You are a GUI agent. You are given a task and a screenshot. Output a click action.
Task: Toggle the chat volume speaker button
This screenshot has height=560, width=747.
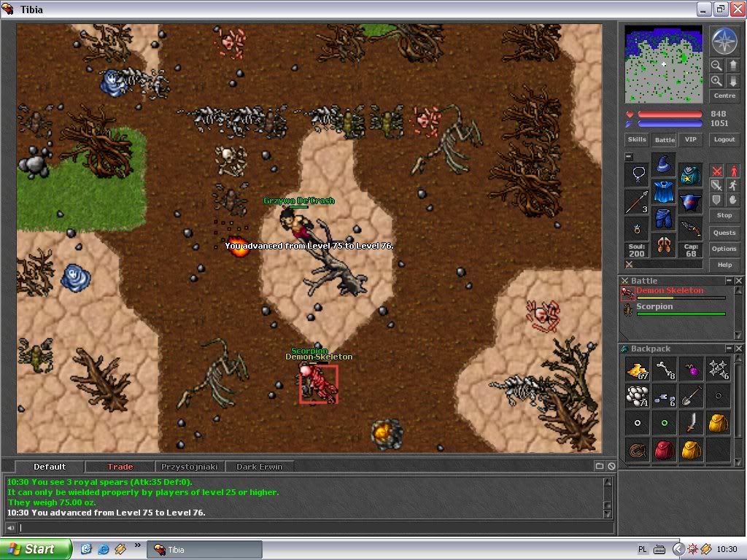click(10, 528)
